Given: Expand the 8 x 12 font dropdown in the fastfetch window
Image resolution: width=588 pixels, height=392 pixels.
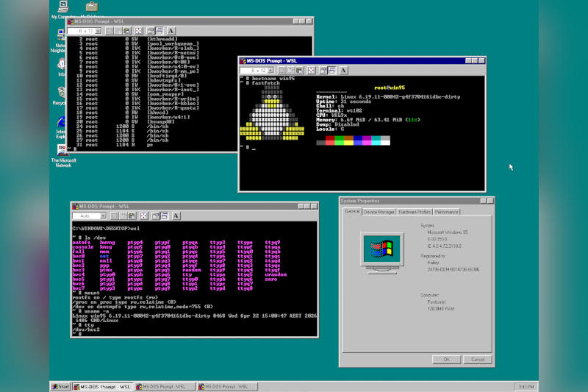Looking at the screenshot, I should 271,69.
